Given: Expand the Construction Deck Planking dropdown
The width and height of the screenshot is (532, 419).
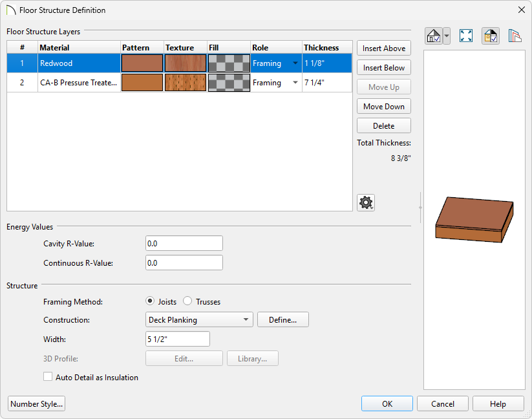Looking at the screenshot, I should (x=199, y=319).
